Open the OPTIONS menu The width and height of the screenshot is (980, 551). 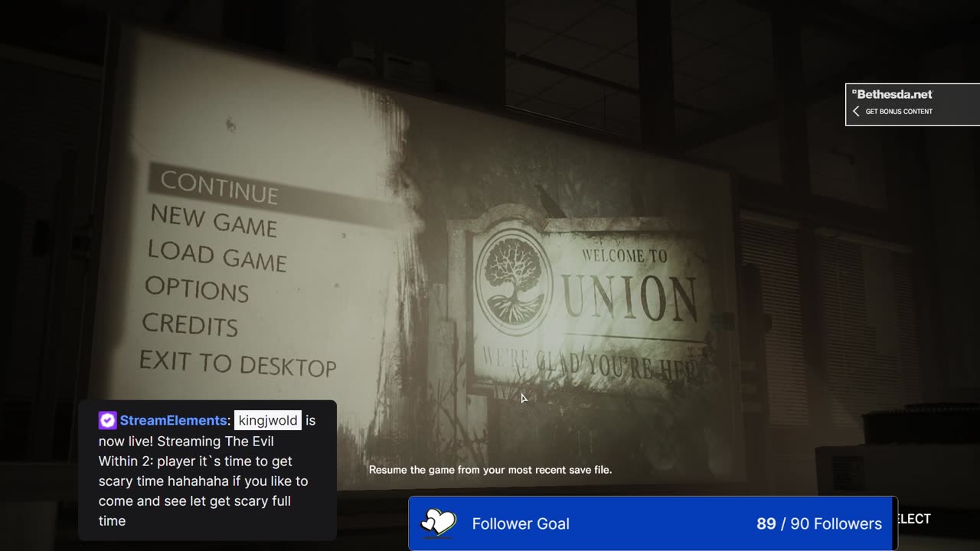[x=197, y=289]
